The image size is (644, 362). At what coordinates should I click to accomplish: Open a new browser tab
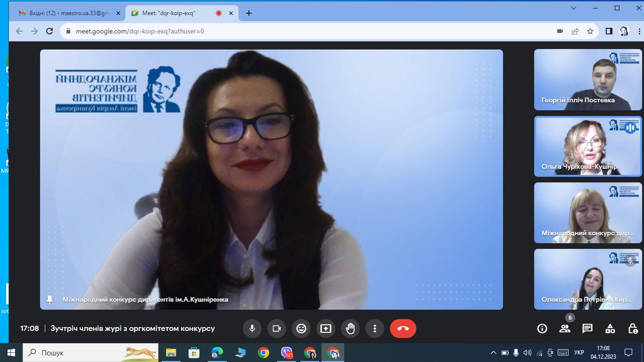[249, 13]
